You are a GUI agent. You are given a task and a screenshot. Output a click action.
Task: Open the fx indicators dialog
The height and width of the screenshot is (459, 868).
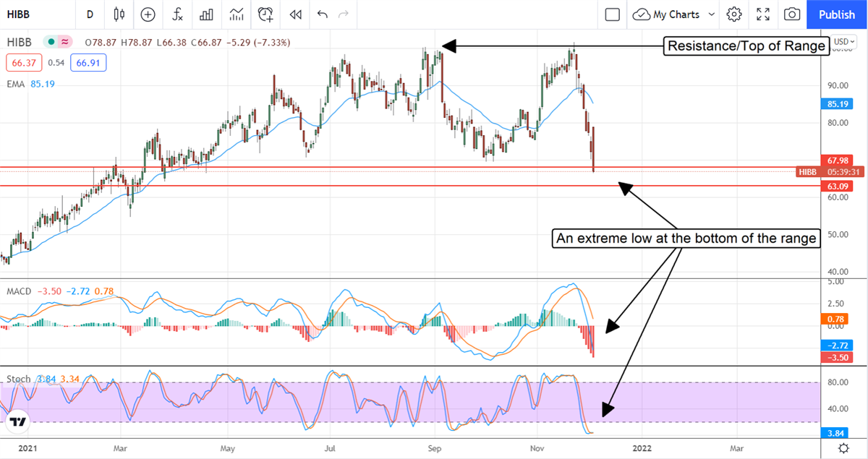click(177, 14)
